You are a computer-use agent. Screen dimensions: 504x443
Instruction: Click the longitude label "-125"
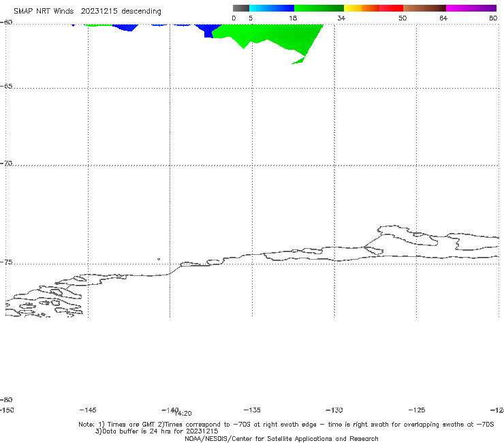(417, 410)
